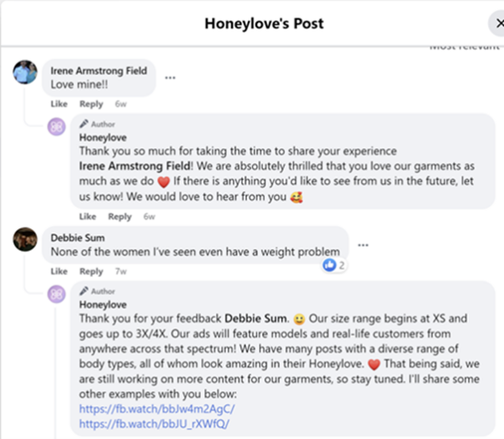Open Debbie Sum's profile name link
The height and width of the screenshot is (439, 504).
coord(76,238)
